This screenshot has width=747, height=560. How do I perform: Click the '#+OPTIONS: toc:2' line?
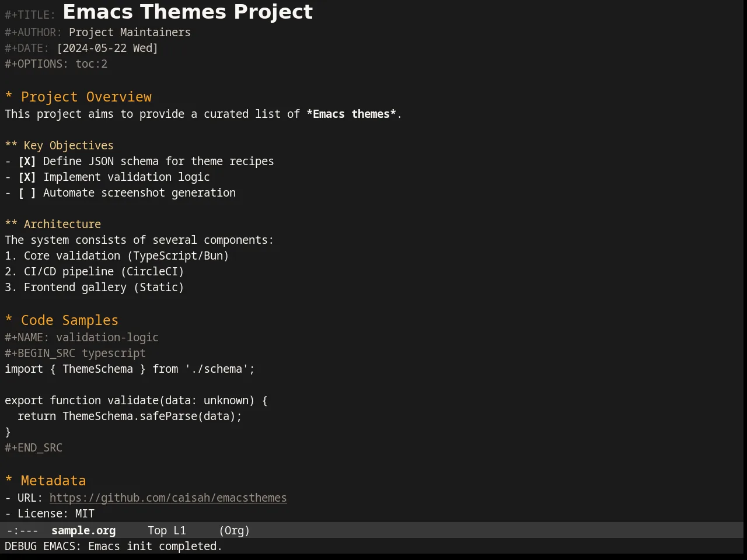[x=56, y=64]
